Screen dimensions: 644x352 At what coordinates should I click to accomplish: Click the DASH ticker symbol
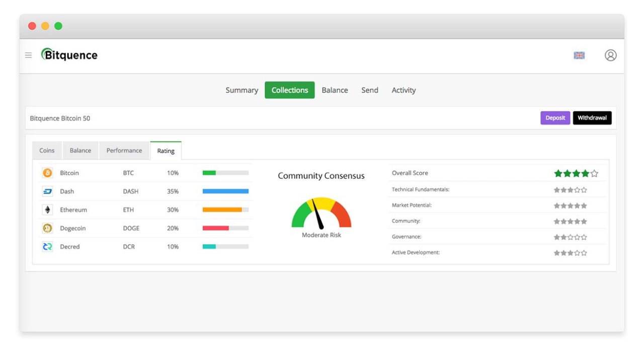(x=131, y=191)
